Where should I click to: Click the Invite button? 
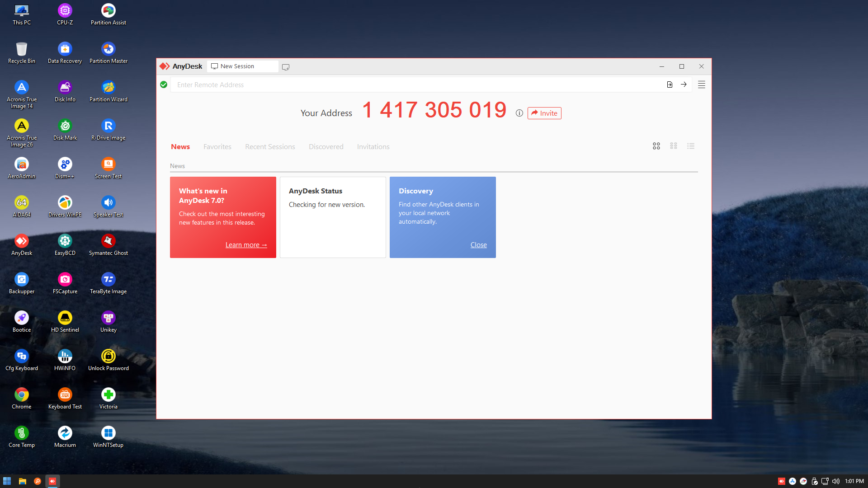point(544,113)
